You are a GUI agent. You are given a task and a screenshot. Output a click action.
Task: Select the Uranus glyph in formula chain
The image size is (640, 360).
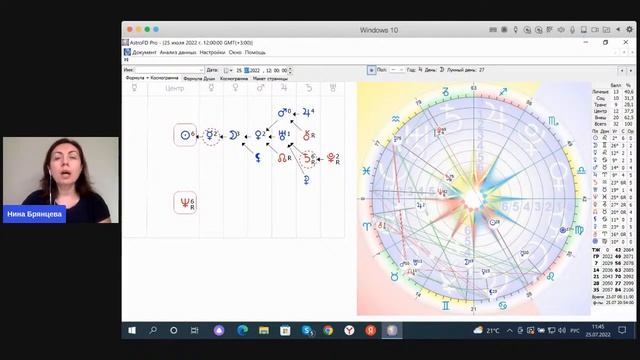[283, 135]
